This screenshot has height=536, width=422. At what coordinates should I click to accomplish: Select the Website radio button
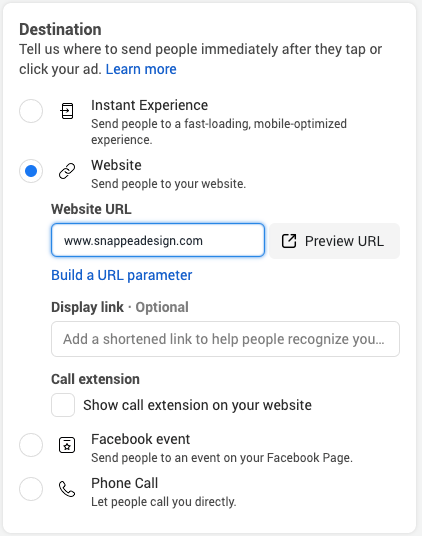click(x=31, y=171)
